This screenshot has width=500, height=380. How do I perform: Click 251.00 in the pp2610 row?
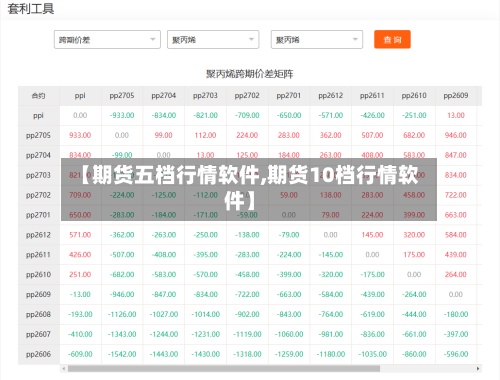pyautogui.click(x=80, y=275)
